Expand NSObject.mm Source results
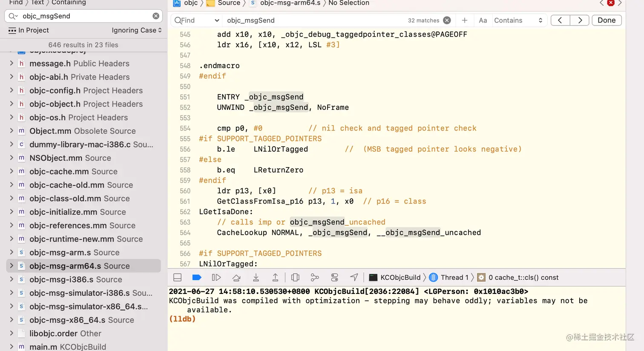The image size is (644, 351). click(11, 158)
